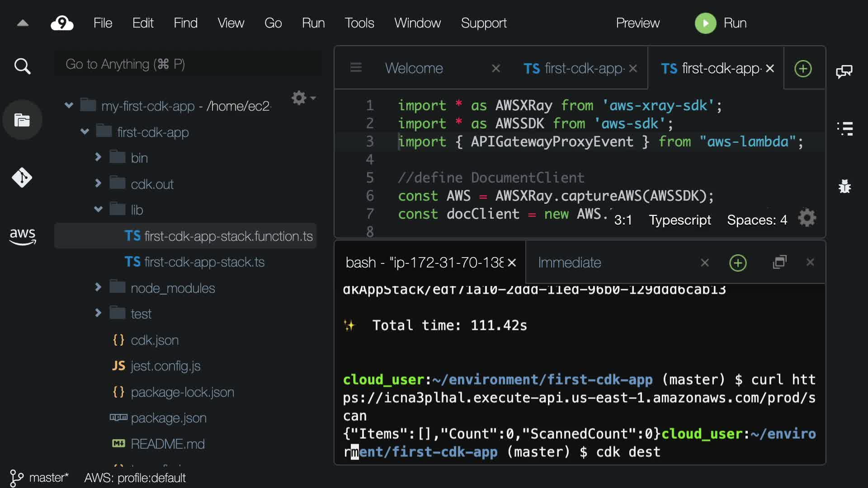Image resolution: width=868 pixels, height=488 pixels.
Task: Expand the bin folder
Action: pyautogui.click(x=98, y=157)
